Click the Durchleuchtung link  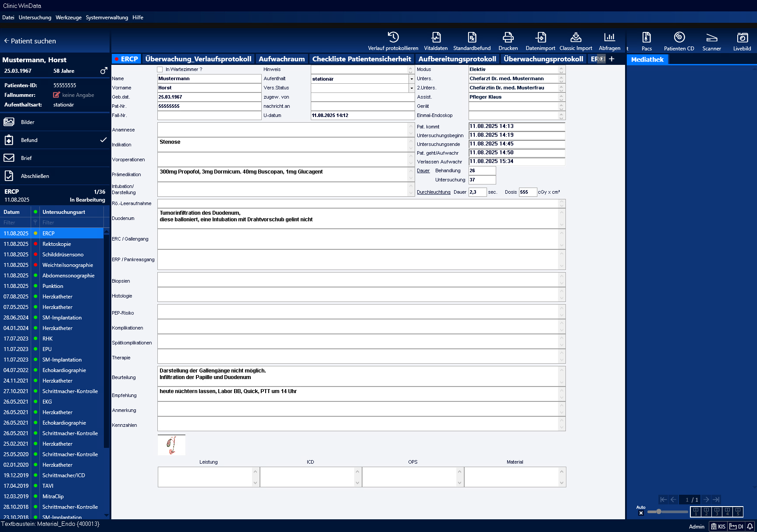pos(434,192)
